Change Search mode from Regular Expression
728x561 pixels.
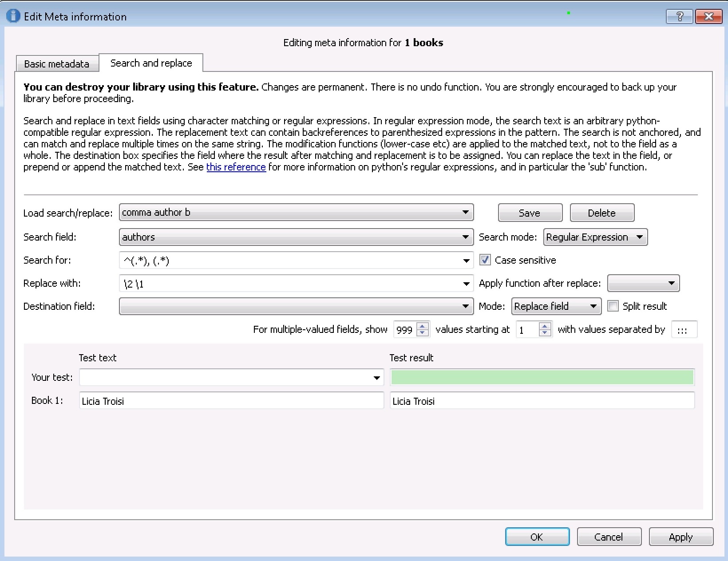595,237
